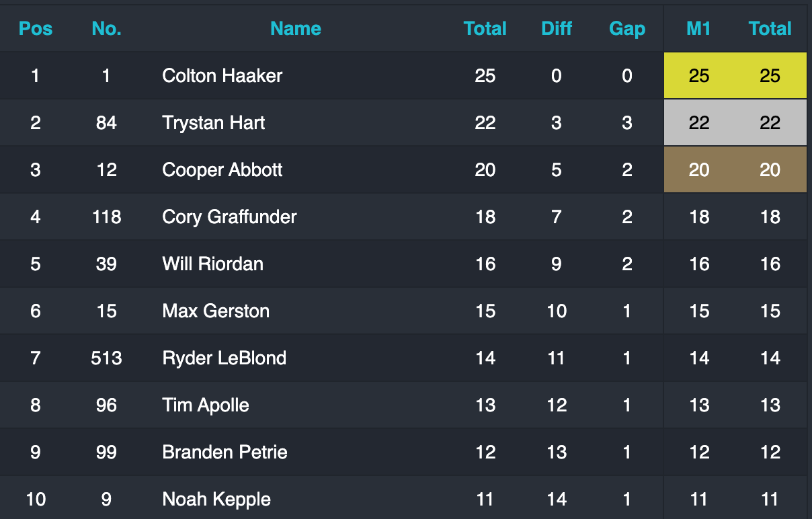Image resolution: width=812 pixels, height=519 pixels.
Task: Click rider number 513
Action: pyautogui.click(x=106, y=358)
